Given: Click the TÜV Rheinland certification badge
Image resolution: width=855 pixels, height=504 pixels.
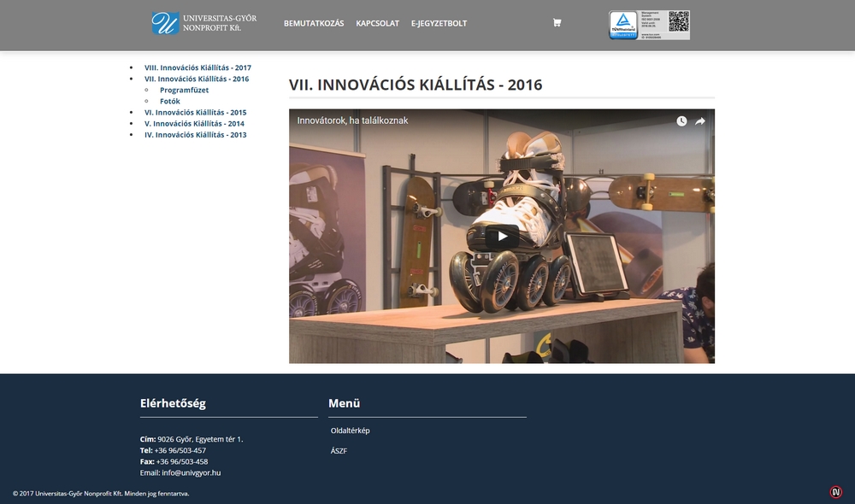Looking at the screenshot, I should coord(623,21).
